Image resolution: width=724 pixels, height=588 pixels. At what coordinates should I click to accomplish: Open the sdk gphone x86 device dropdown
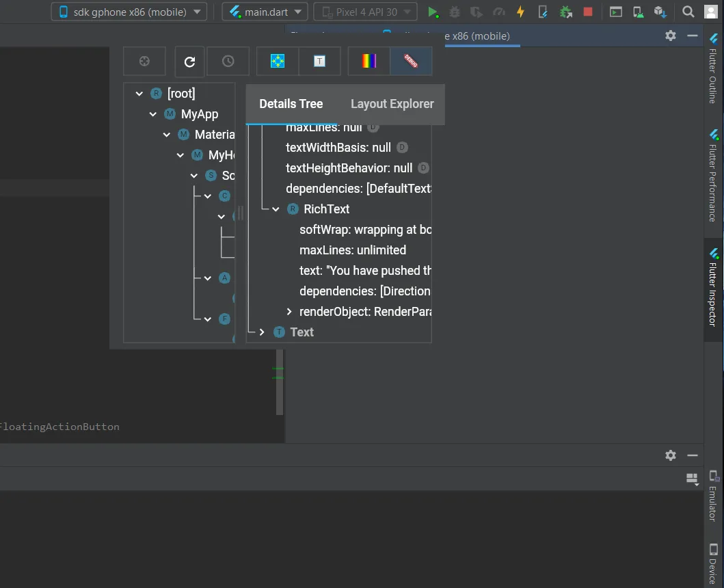tap(129, 12)
